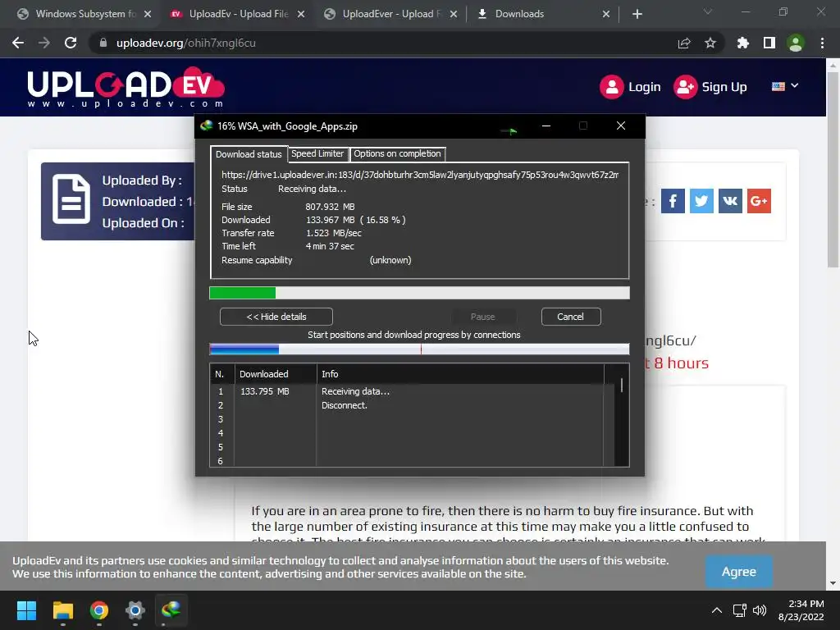Reload the uploadev.org page

pos(71,43)
